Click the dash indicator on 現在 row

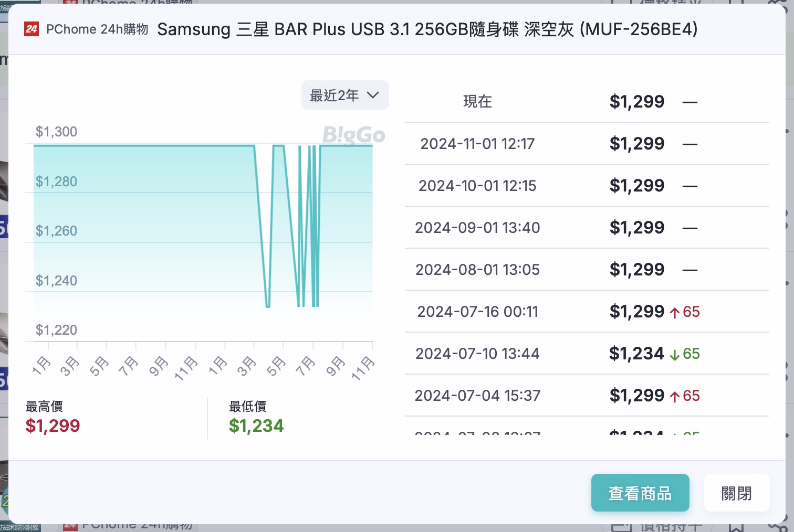[x=689, y=102]
